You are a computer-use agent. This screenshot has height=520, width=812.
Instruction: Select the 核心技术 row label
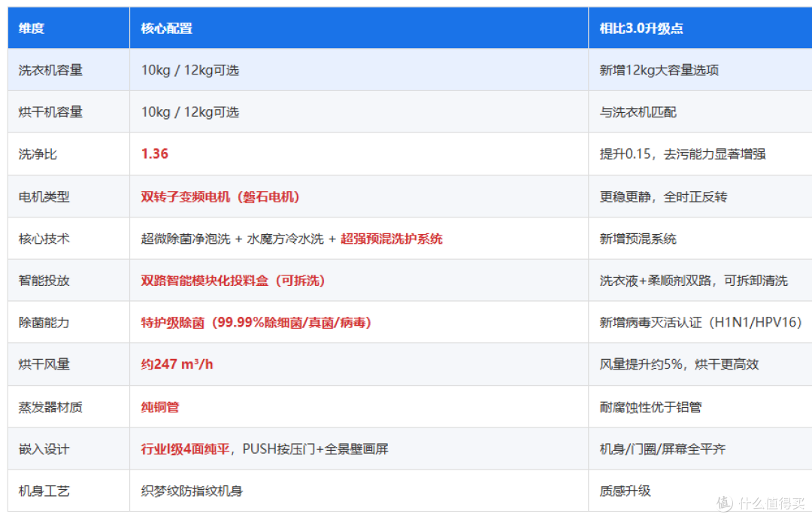click(x=44, y=239)
